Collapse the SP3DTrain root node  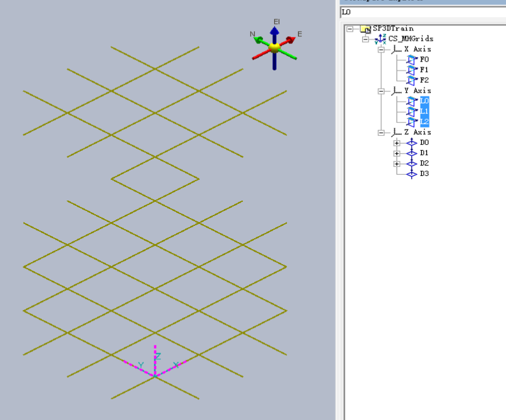coord(350,29)
